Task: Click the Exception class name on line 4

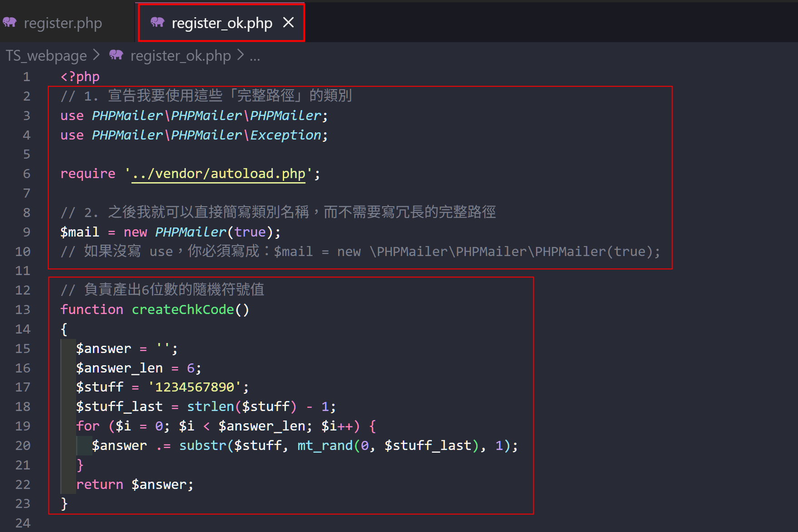Action: (x=285, y=135)
